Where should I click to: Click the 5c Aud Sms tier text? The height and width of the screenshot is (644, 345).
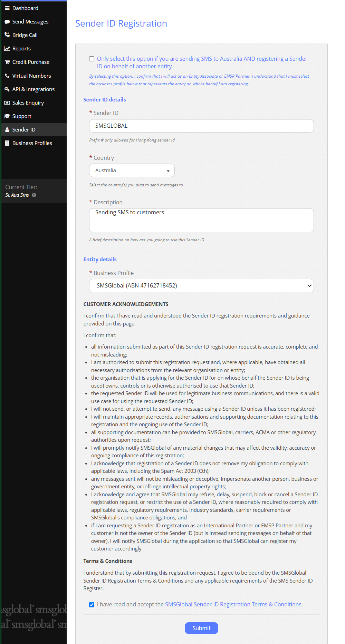pyautogui.click(x=17, y=195)
